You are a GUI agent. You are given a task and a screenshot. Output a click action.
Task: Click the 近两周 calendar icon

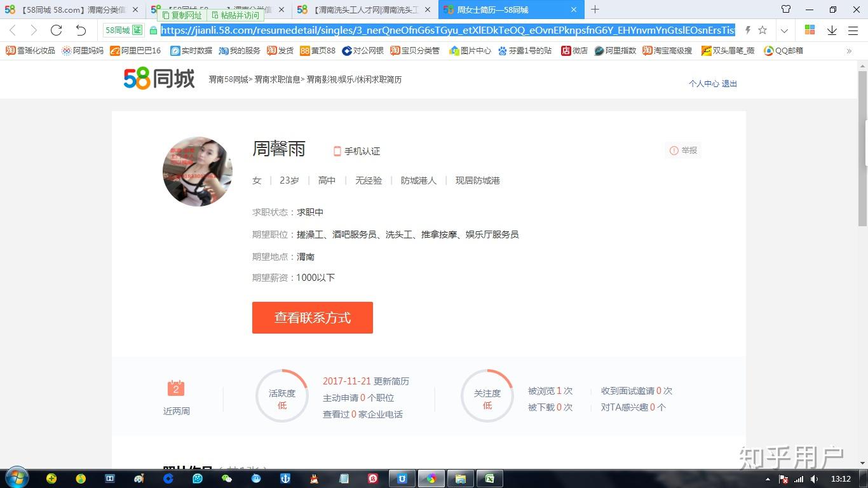[176, 388]
